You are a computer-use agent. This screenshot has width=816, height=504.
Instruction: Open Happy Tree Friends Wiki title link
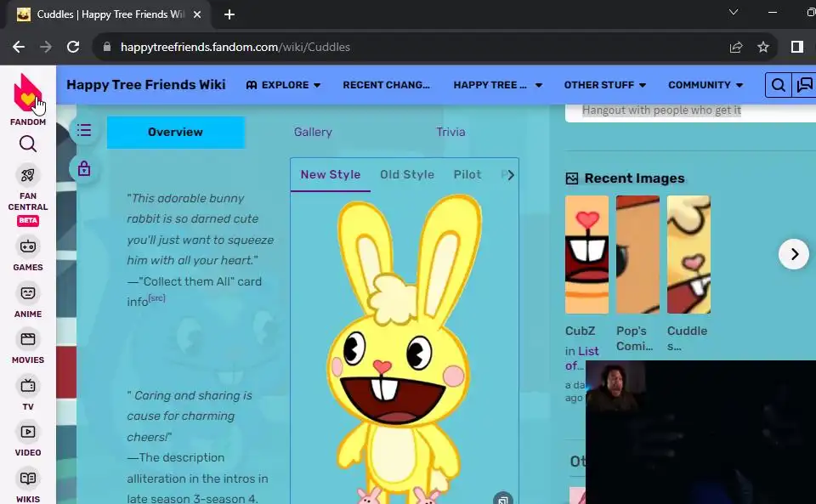(x=146, y=85)
